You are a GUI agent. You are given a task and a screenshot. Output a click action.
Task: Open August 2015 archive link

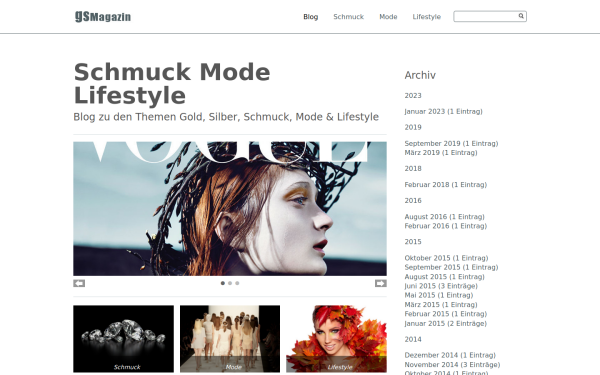click(444, 277)
